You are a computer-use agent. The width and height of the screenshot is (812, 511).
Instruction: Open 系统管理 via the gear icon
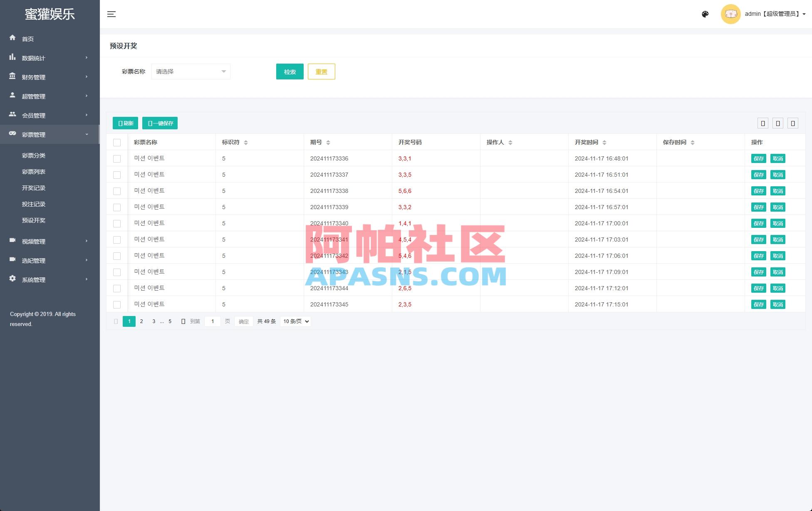[12, 279]
